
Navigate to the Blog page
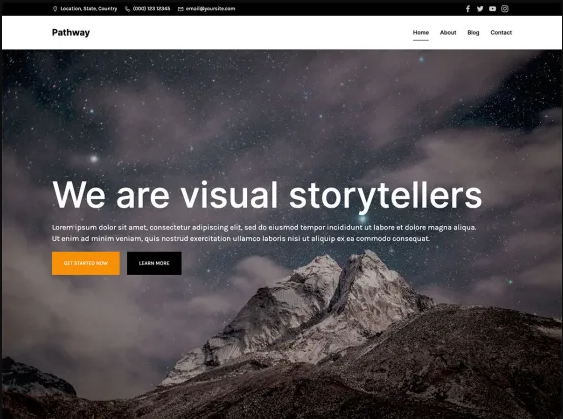(473, 32)
